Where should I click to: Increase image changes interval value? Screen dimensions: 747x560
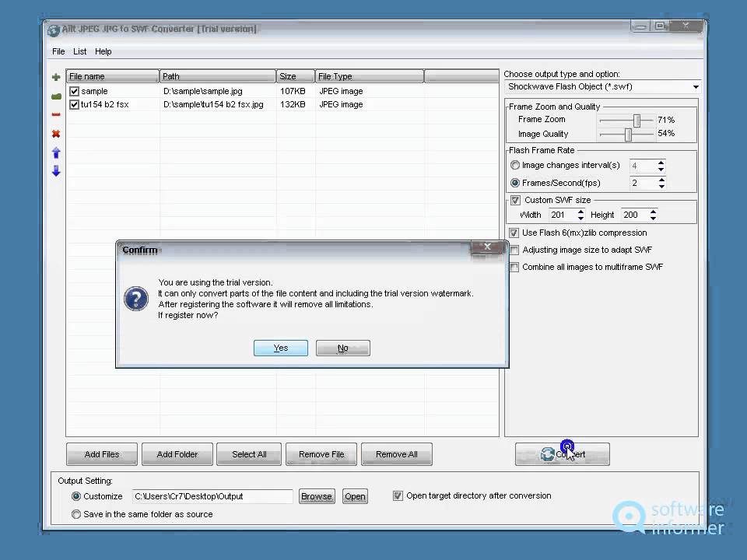coord(661,163)
